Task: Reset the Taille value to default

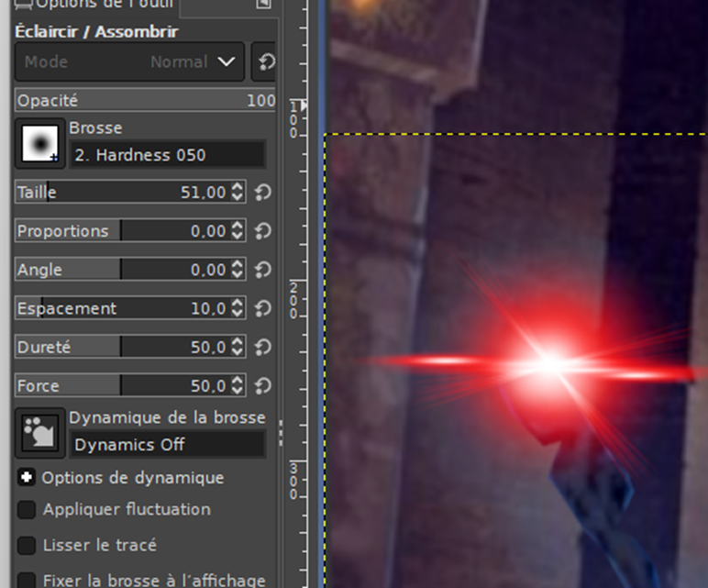Action: tap(263, 193)
